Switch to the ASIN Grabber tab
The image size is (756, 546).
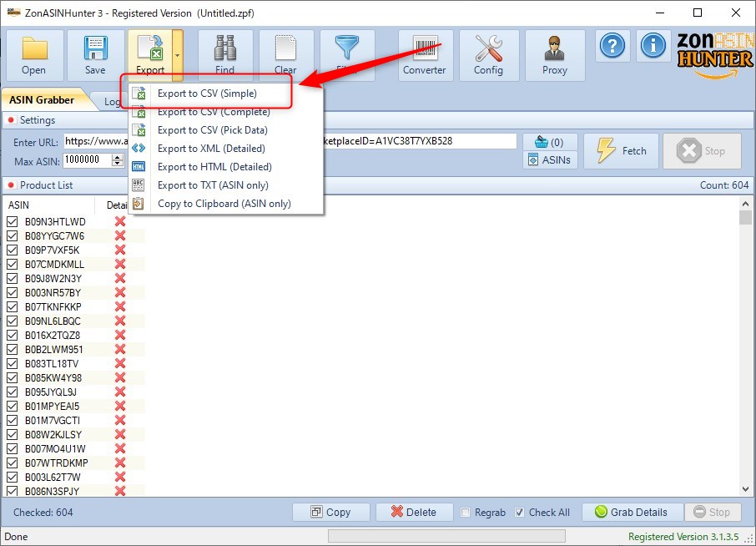[x=43, y=100]
